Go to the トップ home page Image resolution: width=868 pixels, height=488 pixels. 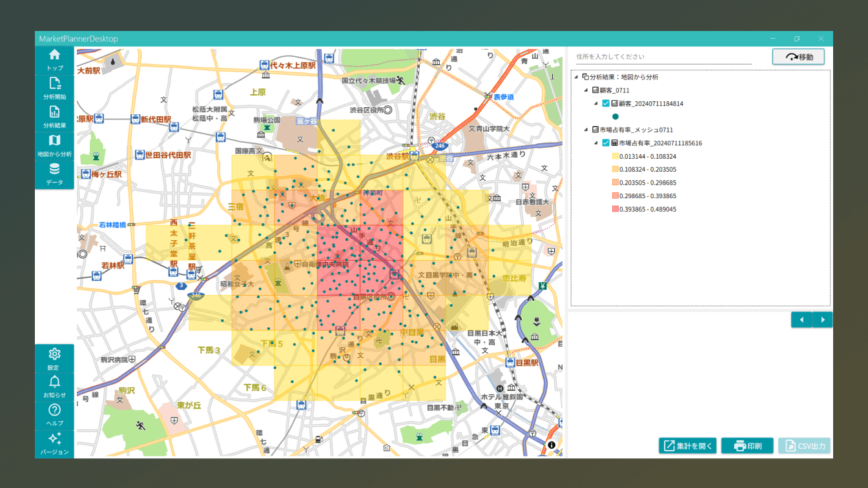[x=55, y=60]
